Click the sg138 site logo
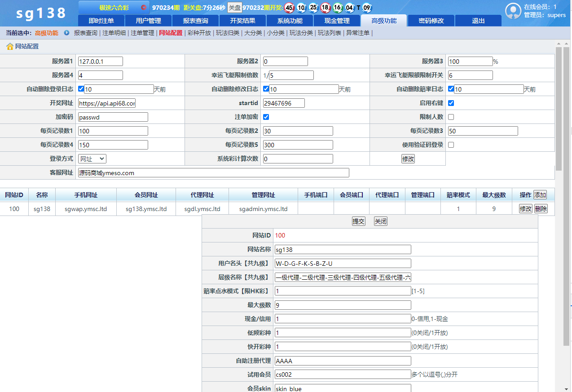The image size is (572, 392). pos(41,13)
